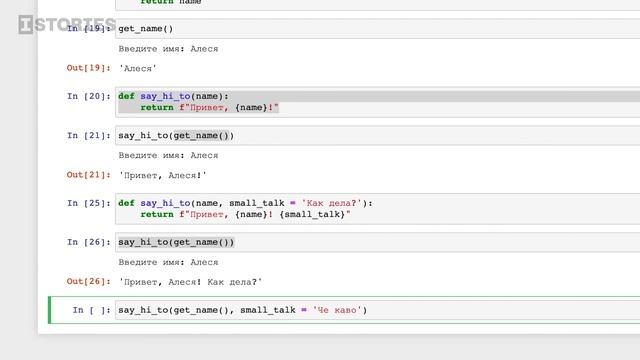Click output 'Привет, Алеся! Как дела?'
Screen dimensions: 640x360
[190, 282]
